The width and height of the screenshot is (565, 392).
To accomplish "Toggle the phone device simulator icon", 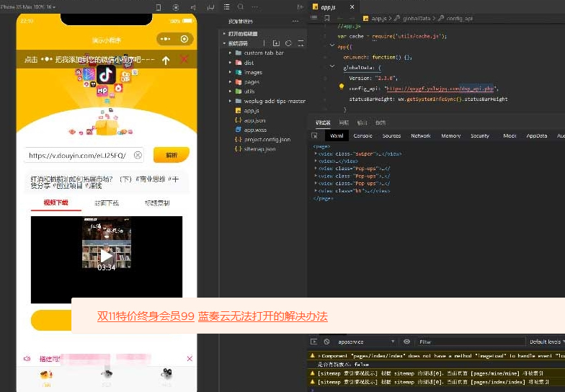I will [159, 7].
